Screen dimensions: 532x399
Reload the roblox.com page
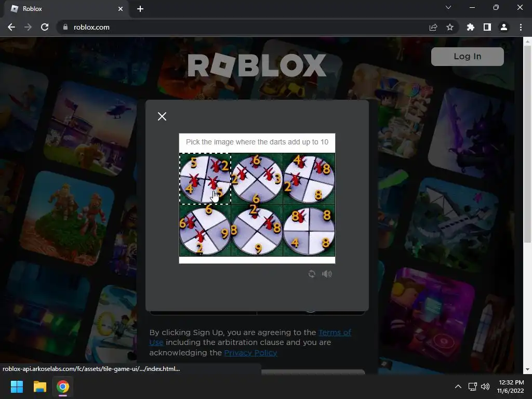[x=45, y=27]
